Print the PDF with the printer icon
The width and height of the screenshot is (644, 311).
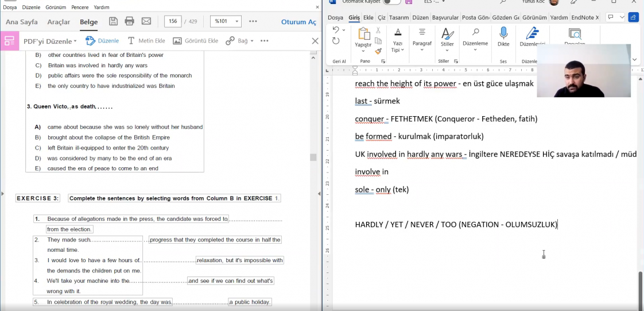129,21
